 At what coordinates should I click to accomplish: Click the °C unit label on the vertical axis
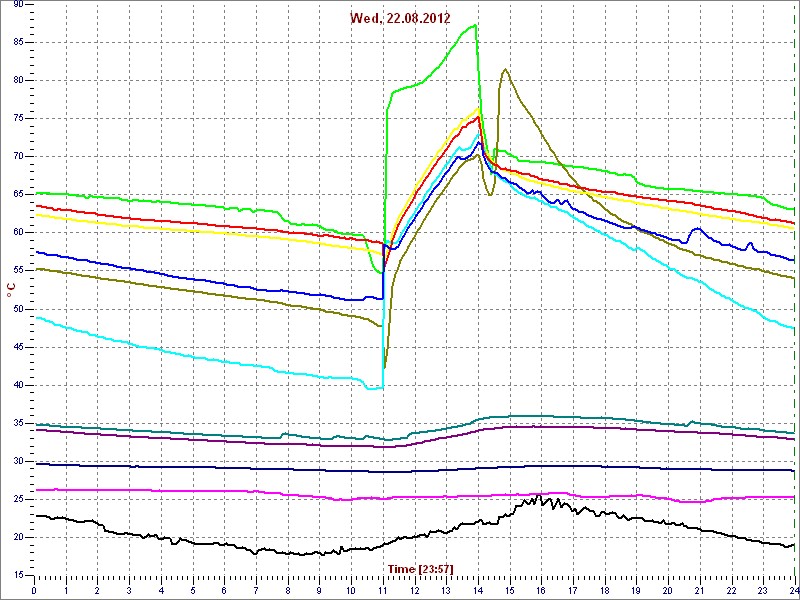(10, 292)
